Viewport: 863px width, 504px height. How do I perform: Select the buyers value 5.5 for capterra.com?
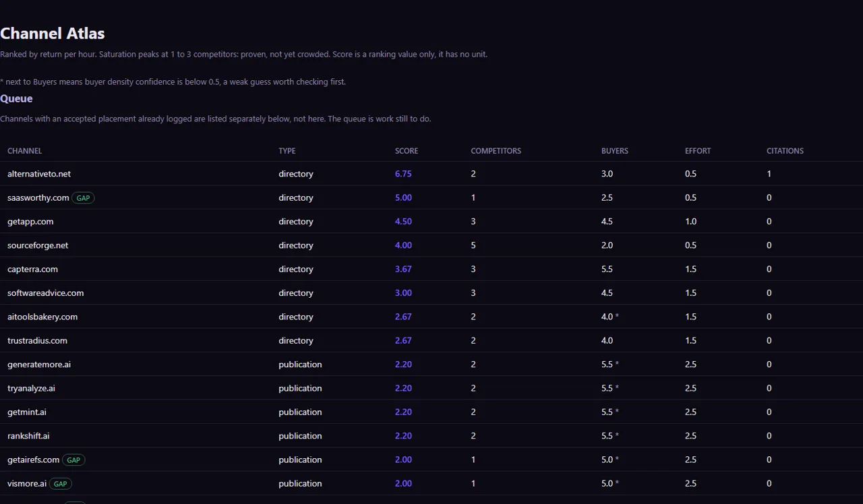pos(607,269)
